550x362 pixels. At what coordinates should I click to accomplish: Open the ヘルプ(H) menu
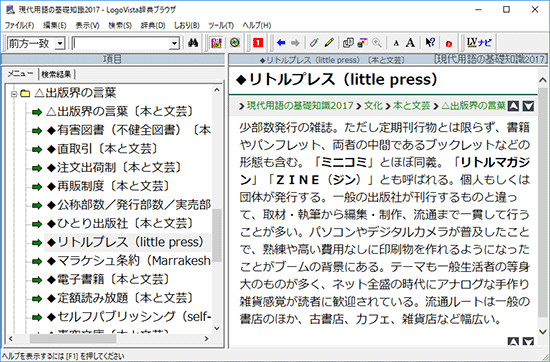pyautogui.click(x=257, y=25)
